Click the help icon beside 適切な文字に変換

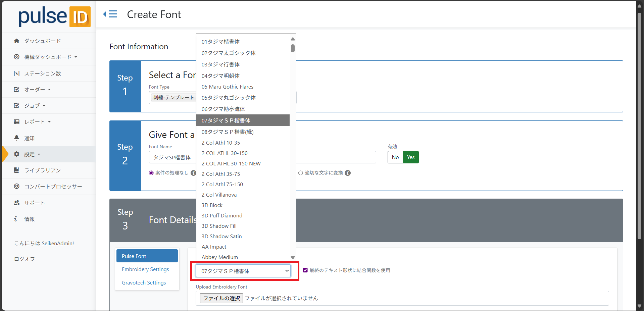pos(348,173)
